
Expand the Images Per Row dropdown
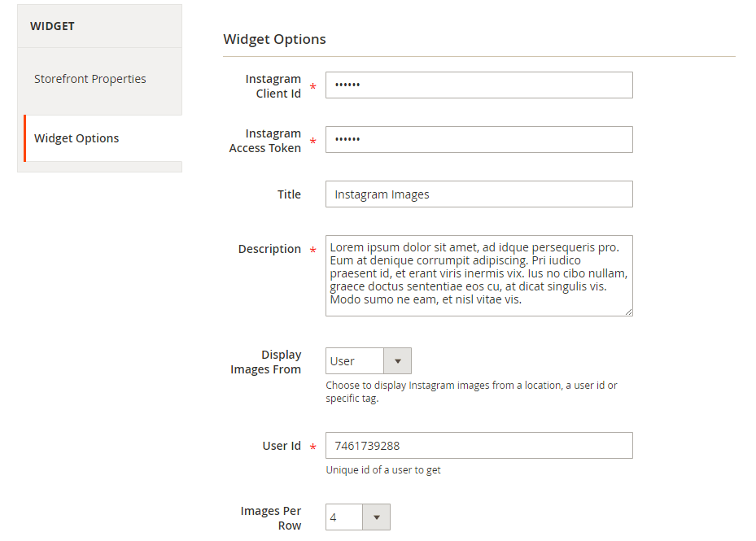(358, 517)
